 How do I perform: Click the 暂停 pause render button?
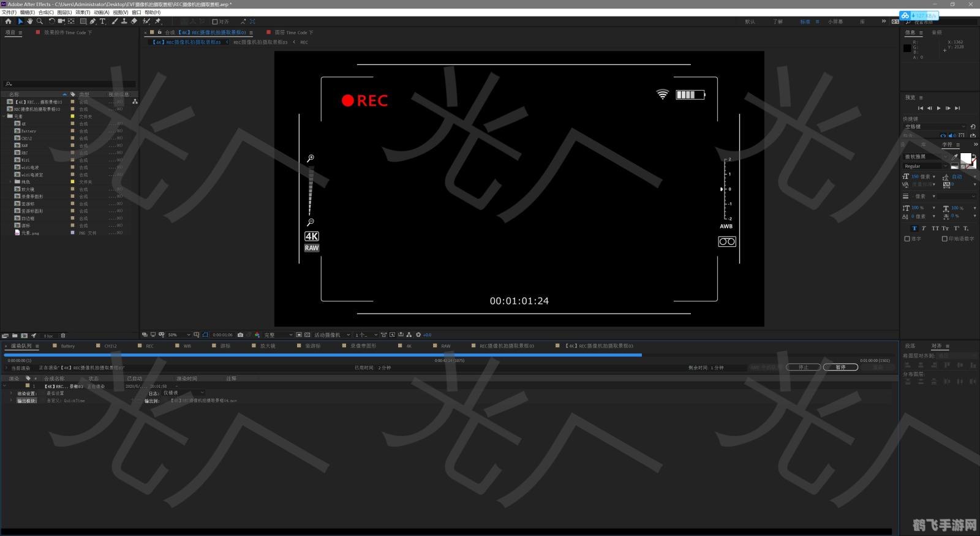tap(840, 367)
